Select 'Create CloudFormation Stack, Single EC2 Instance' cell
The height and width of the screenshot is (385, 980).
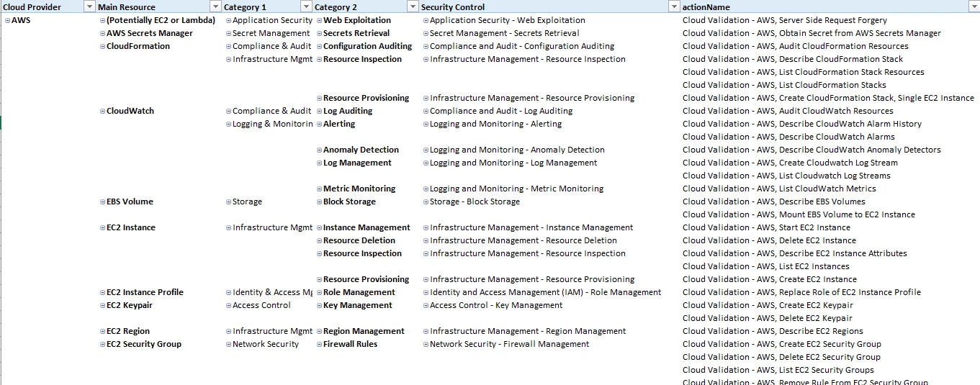[x=828, y=98]
